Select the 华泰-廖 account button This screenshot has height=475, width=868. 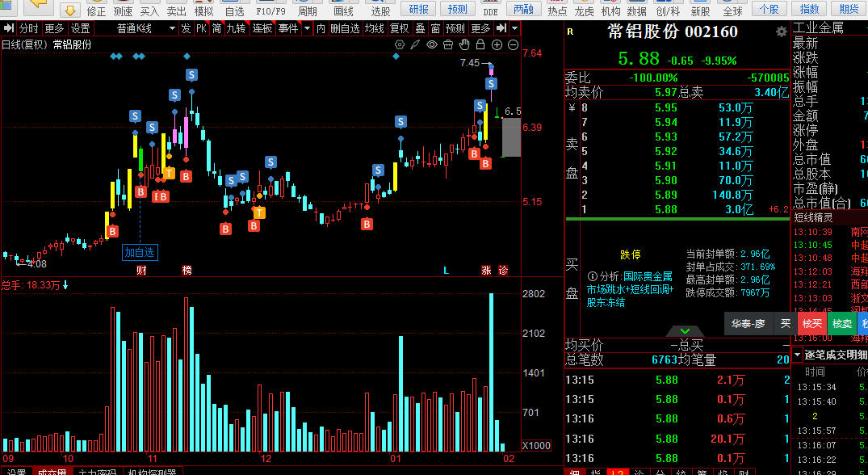click(x=748, y=324)
